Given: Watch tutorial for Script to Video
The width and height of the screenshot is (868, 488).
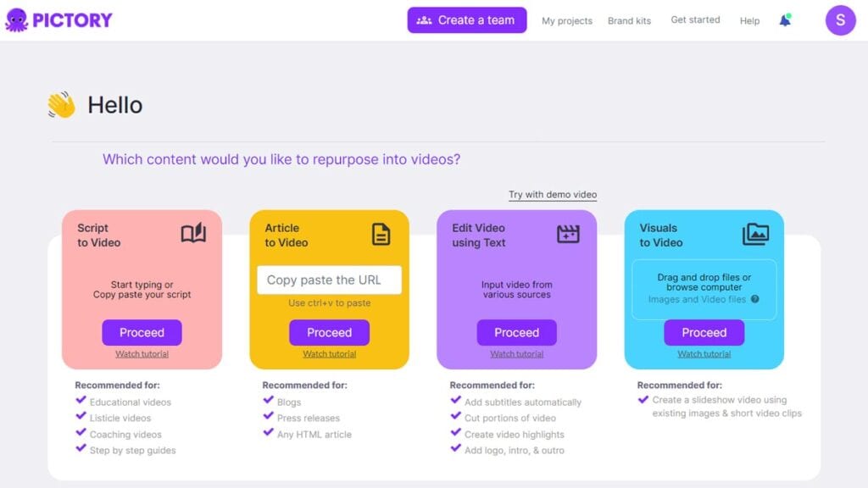Looking at the screenshot, I should pos(142,354).
